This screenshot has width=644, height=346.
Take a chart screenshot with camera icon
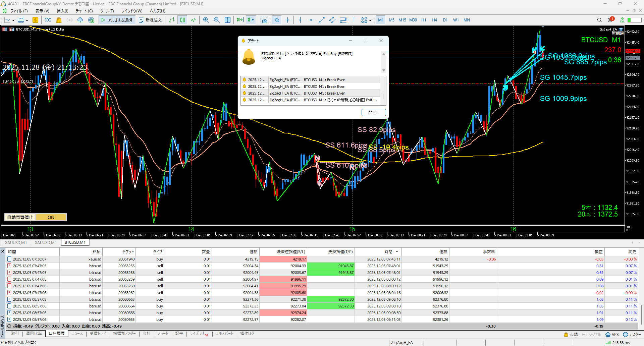tap(264, 20)
